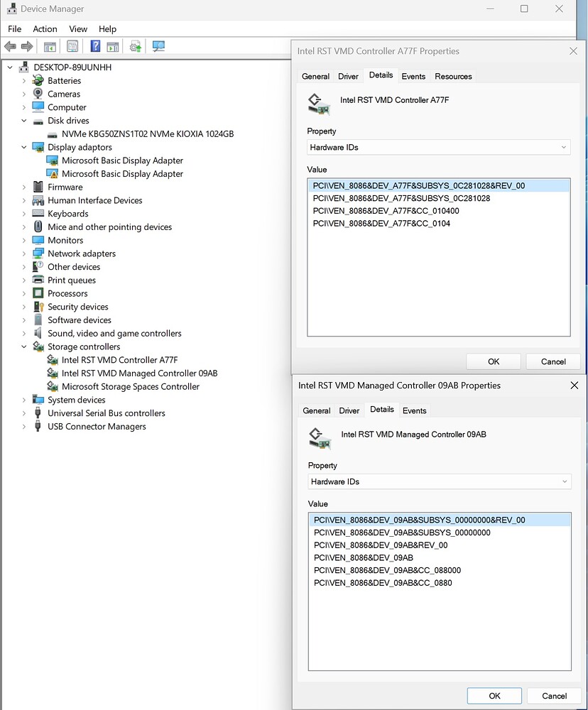Viewport: 588px width, 710px height.
Task: Click the Scan for hardware changes icon
Action: [158, 47]
